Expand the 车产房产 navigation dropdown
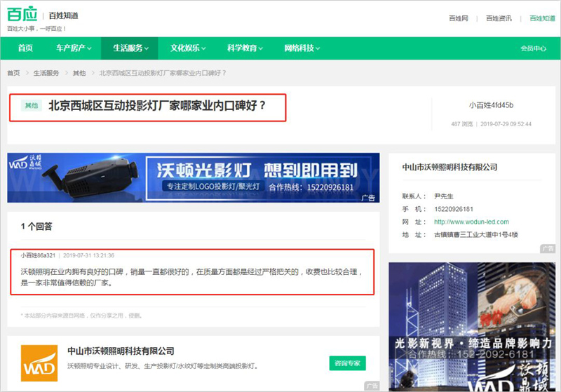561x392 pixels. 74,48
